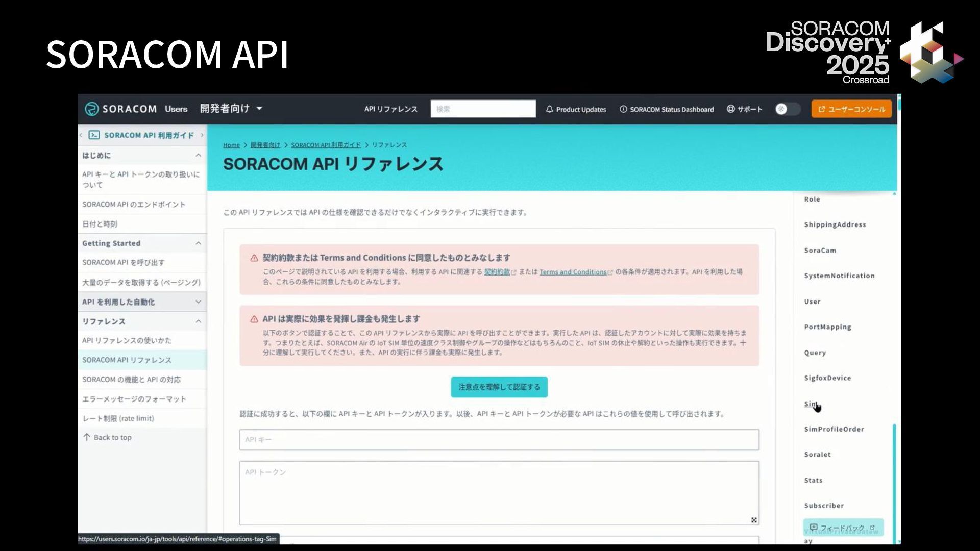Open API キーと API トークンの取り扱いについて page
980x551 pixels.
[x=142, y=180]
